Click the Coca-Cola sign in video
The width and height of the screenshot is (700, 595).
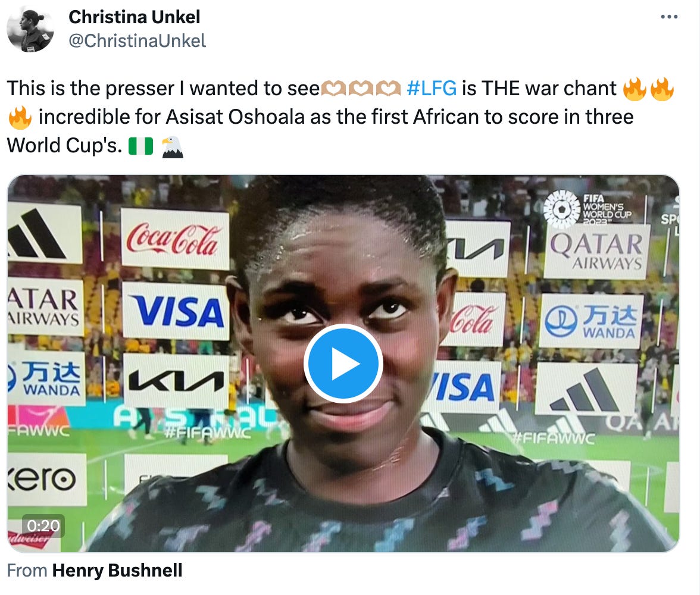(175, 239)
